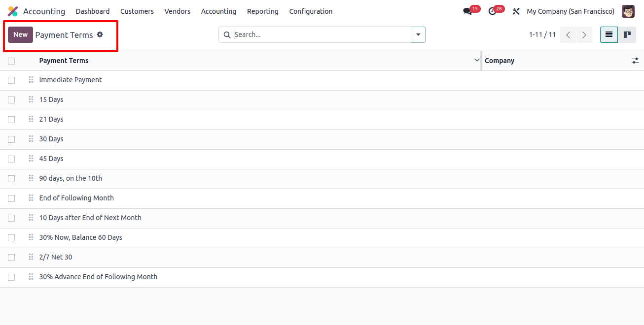
Task: Click drag handle of 2/7 Net 30
Action: [x=31, y=257]
